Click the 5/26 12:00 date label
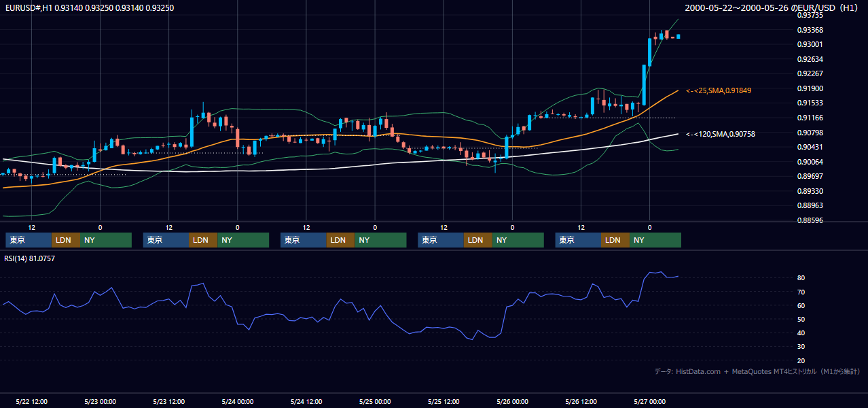 coord(581,402)
